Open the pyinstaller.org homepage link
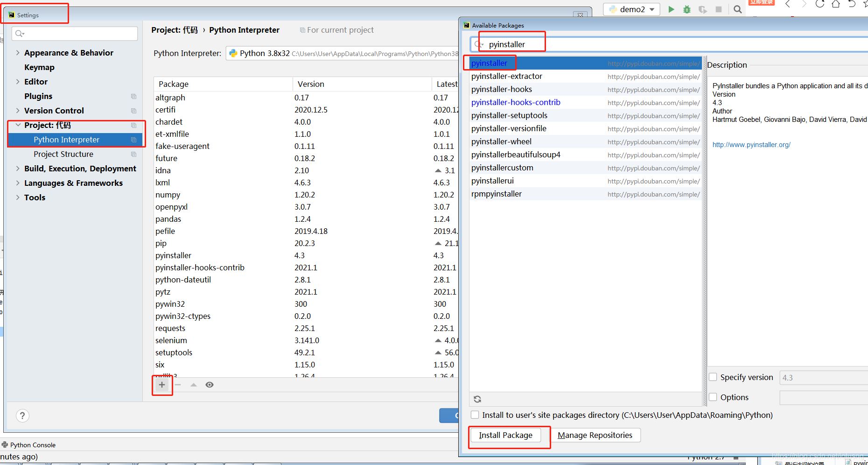This screenshot has width=868, height=465. point(751,145)
